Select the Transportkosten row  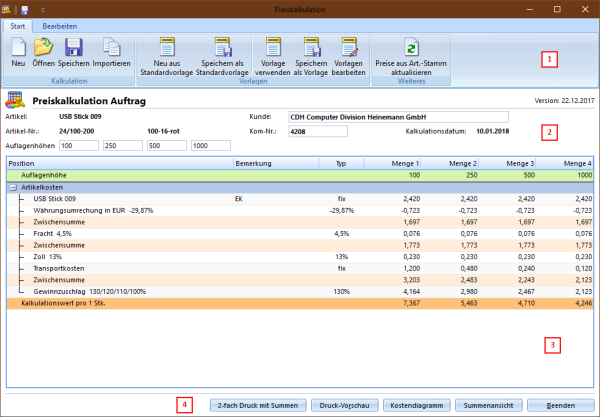coord(300,268)
